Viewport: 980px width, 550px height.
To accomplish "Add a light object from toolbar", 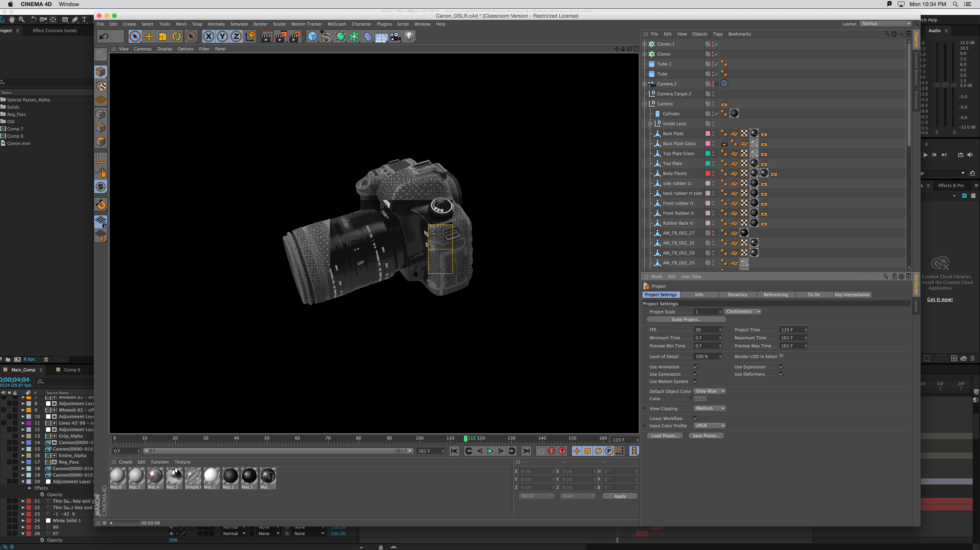I will (x=409, y=36).
